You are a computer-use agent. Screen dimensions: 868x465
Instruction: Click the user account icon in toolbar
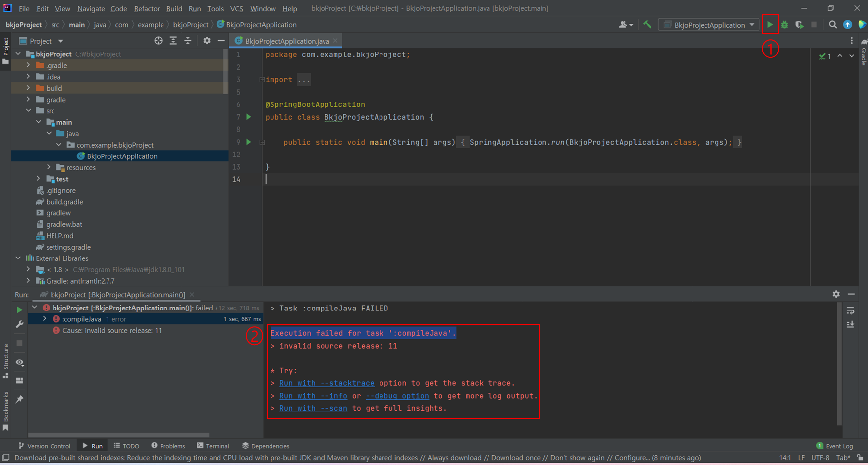tap(626, 25)
